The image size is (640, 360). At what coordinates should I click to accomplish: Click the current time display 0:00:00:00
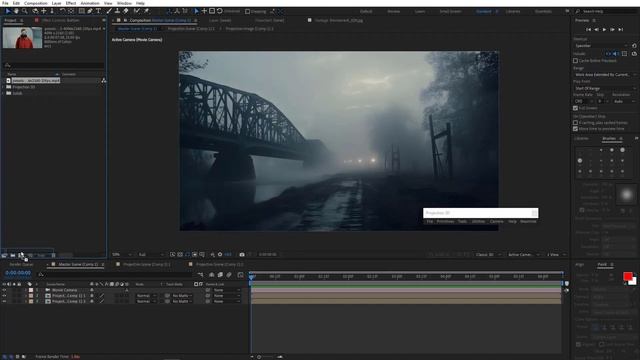point(18,273)
